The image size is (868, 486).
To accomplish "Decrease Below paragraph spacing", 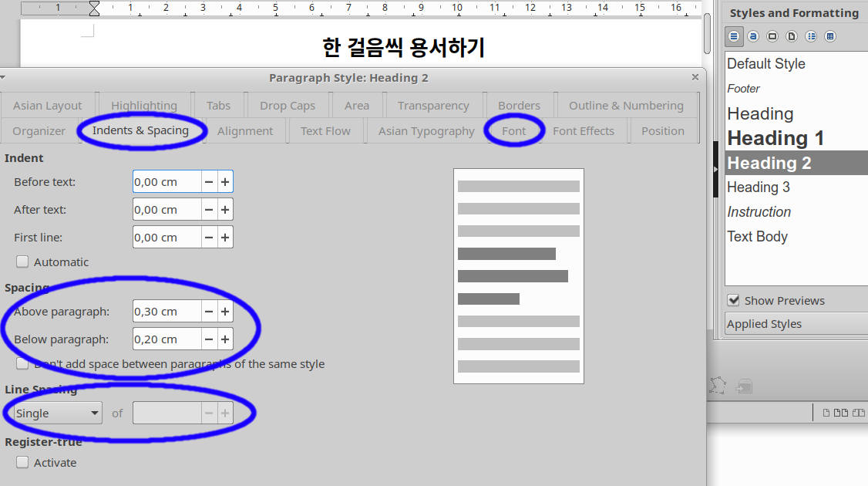I will tap(209, 339).
